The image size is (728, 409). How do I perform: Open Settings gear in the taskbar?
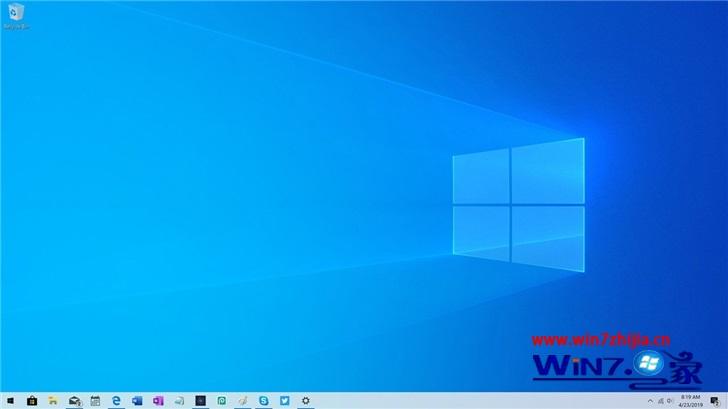(306, 401)
